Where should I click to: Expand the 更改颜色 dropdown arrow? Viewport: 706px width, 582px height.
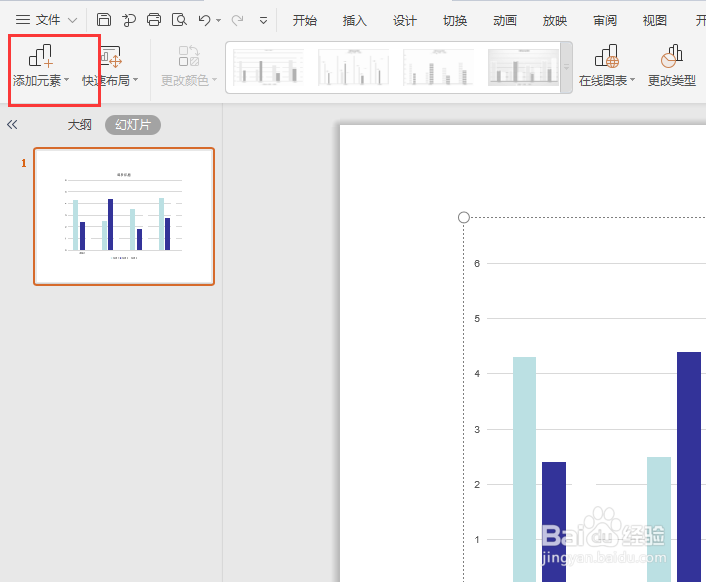pos(214,80)
